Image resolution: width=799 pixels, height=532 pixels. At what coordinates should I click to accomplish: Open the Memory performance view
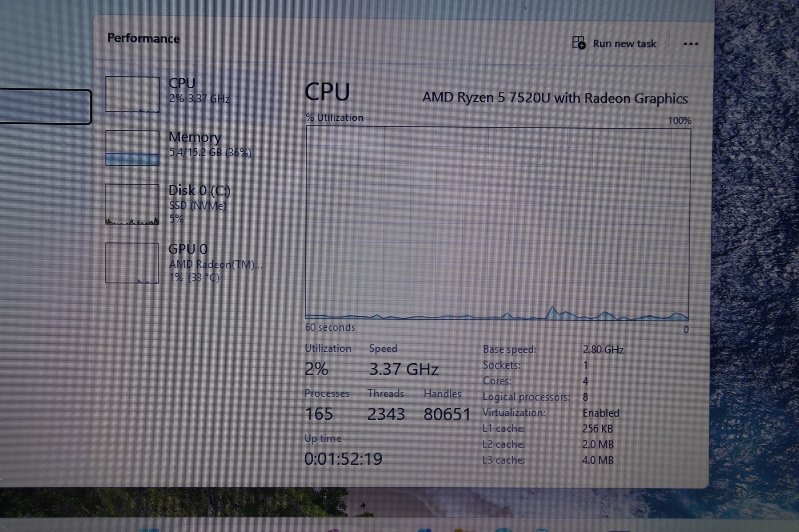pyautogui.click(x=187, y=147)
